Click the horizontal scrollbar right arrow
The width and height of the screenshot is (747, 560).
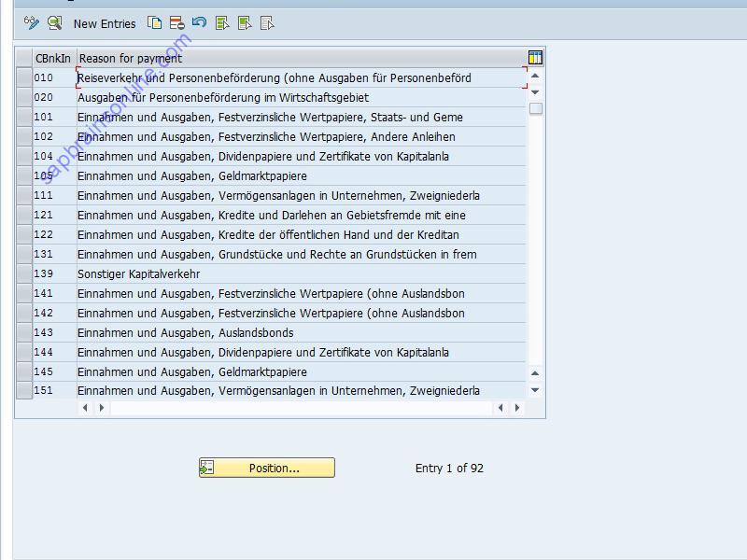click(x=517, y=406)
